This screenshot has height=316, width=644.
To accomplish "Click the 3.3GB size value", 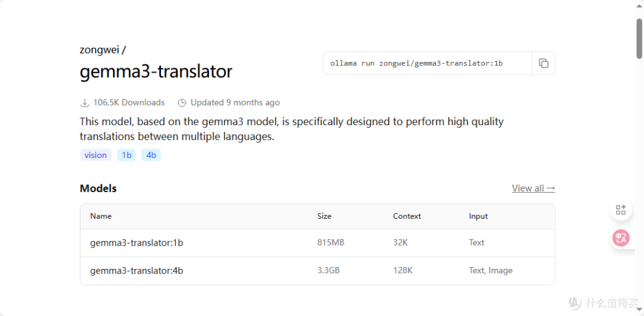I will coord(329,270).
